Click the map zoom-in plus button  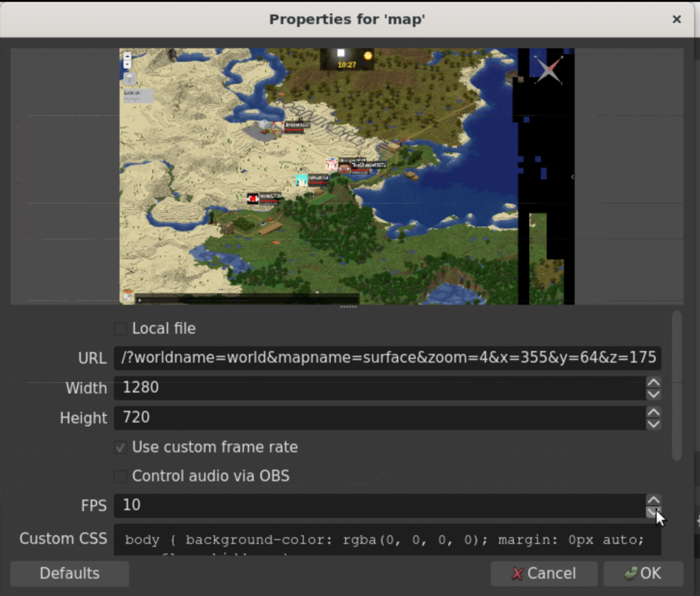coord(127,57)
